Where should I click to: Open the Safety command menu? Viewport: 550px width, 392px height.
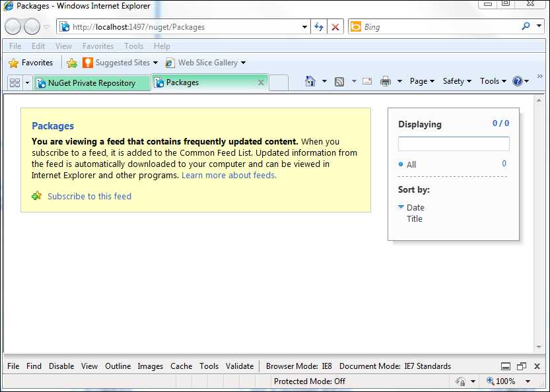457,81
